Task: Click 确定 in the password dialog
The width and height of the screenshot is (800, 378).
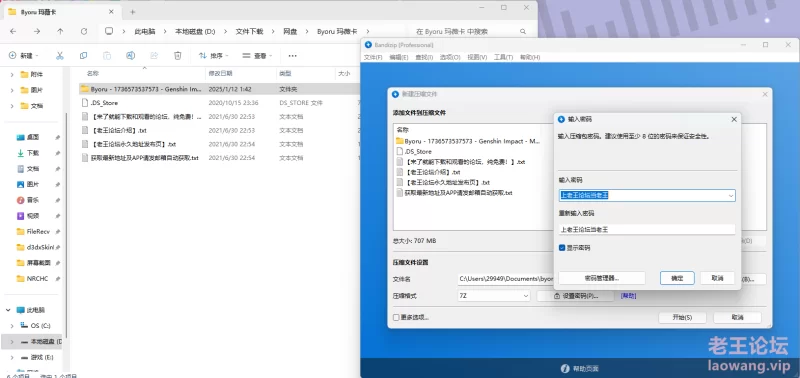Action: coord(677,278)
